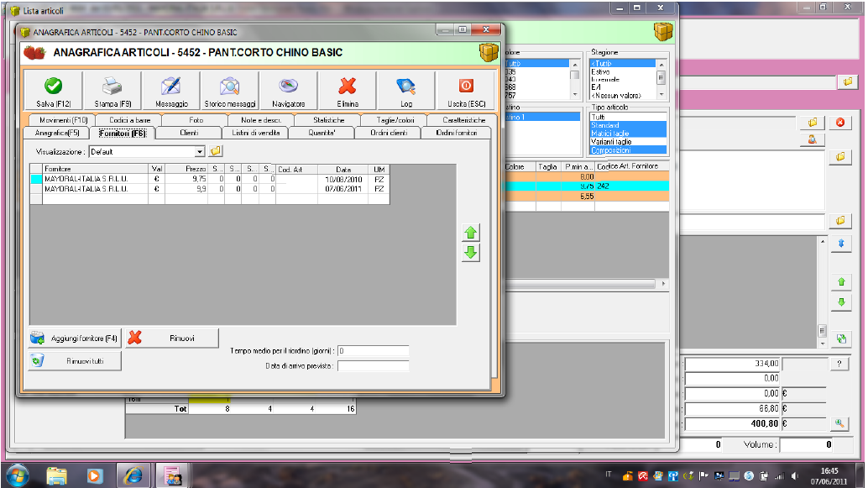
Task: Click the Volume input field
Action: pos(807,444)
